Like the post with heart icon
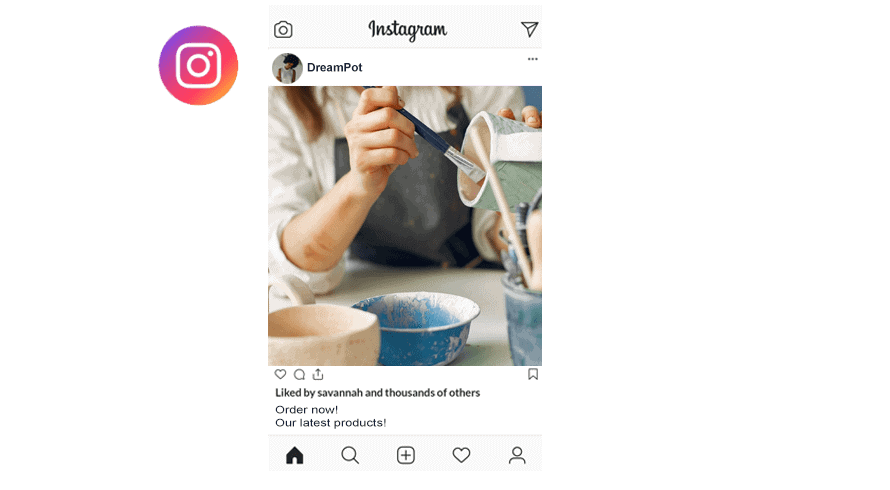This screenshot has width=890, height=490. [280, 374]
